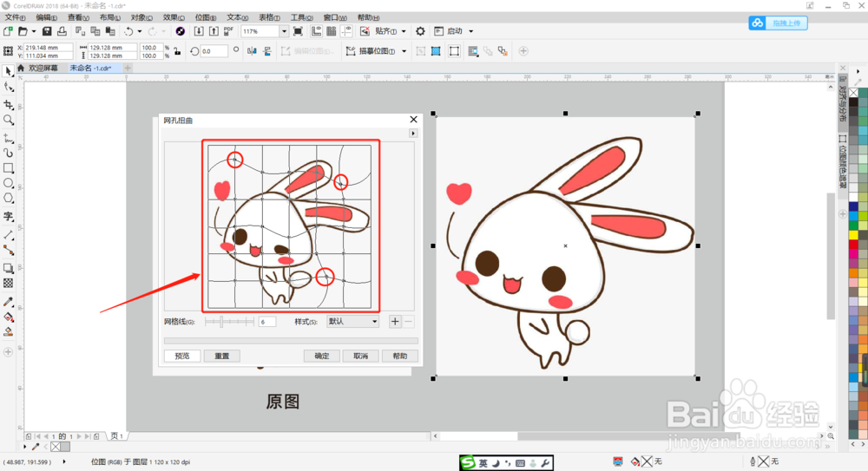Expand the 启动 launch dropdown
Screen dimensions: 868x471
[x=471, y=31]
